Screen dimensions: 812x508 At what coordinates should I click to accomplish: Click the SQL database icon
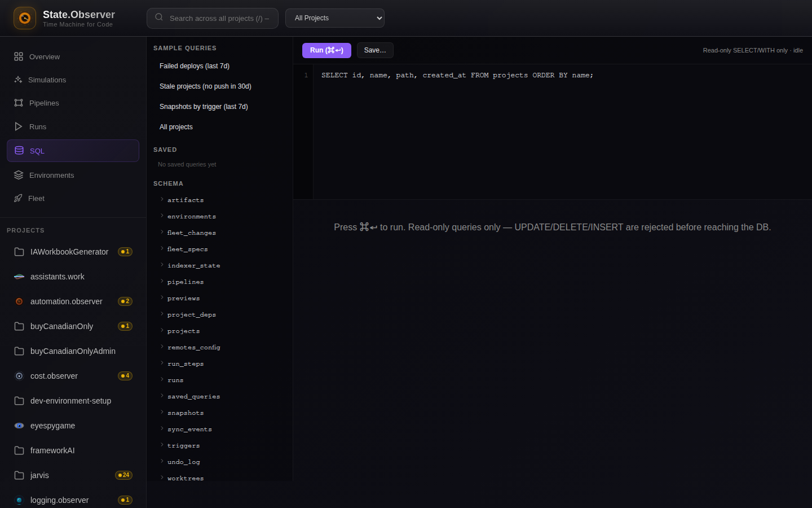pyautogui.click(x=19, y=151)
